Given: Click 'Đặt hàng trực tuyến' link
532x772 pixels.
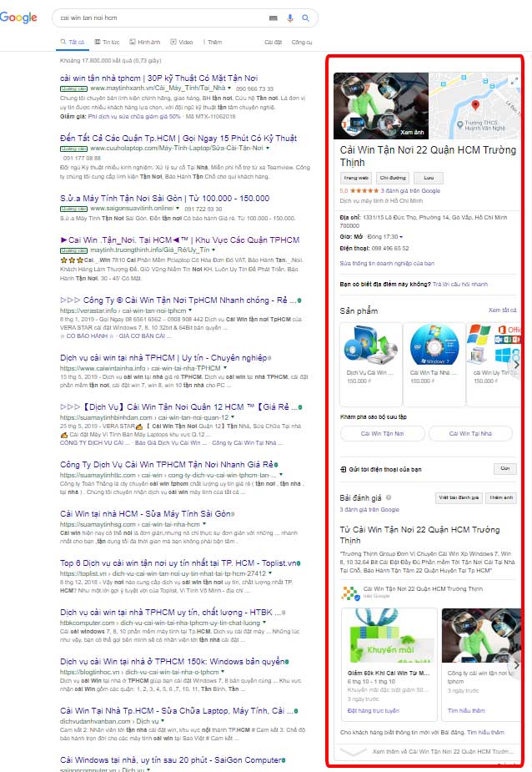Looking at the screenshot, I should point(374,711).
